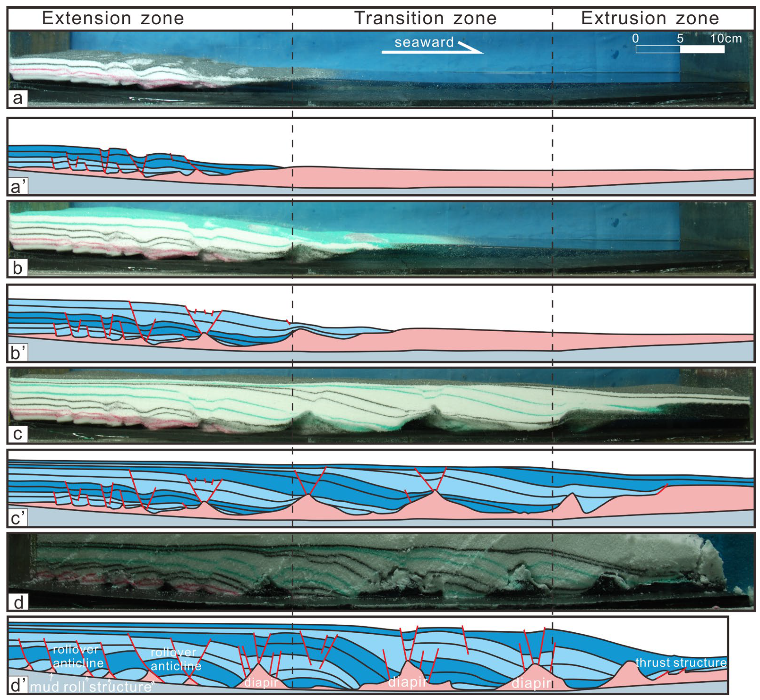This screenshot has height=700, width=760.
Task: Click the second 'rollover anticline' label
Action: pyautogui.click(x=176, y=659)
